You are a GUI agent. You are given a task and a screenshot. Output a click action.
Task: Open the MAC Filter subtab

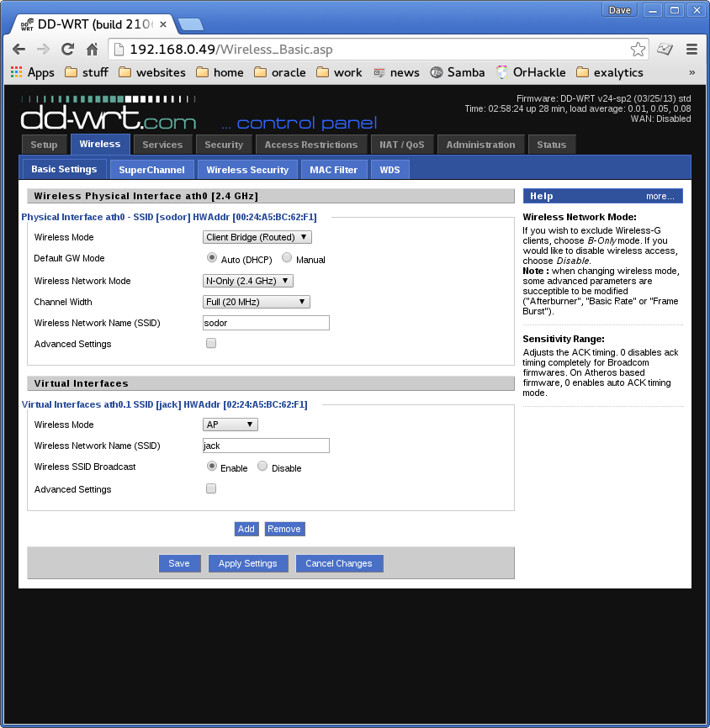(334, 170)
